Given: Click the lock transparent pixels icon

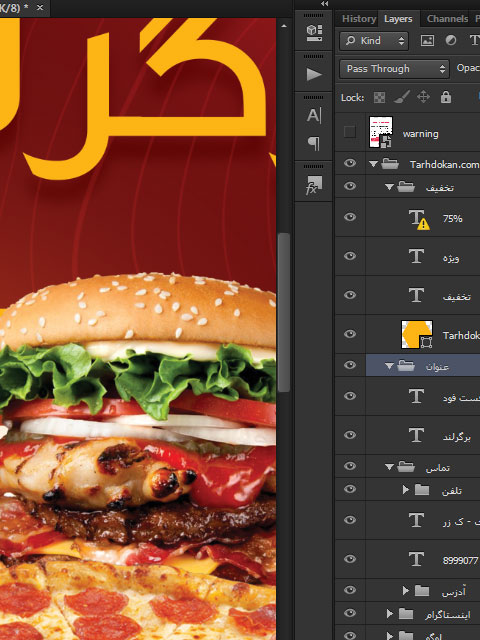Looking at the screenshot, I should (379, 98).
